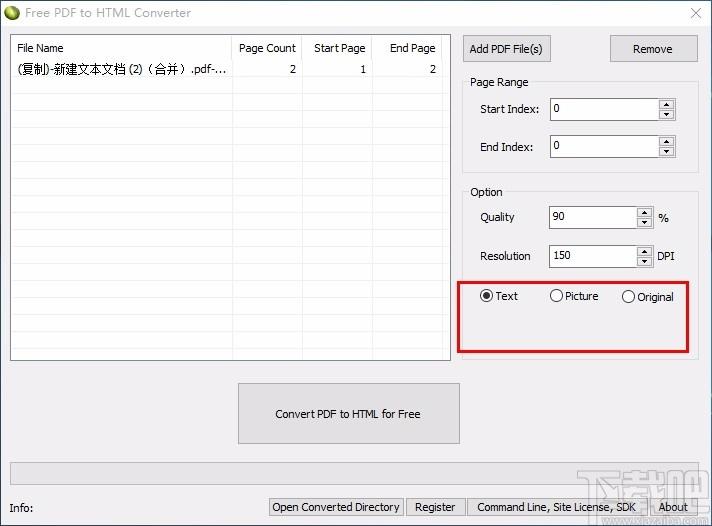Click the conversion progress bar
712x526 pixels.
tap(354, 473)
